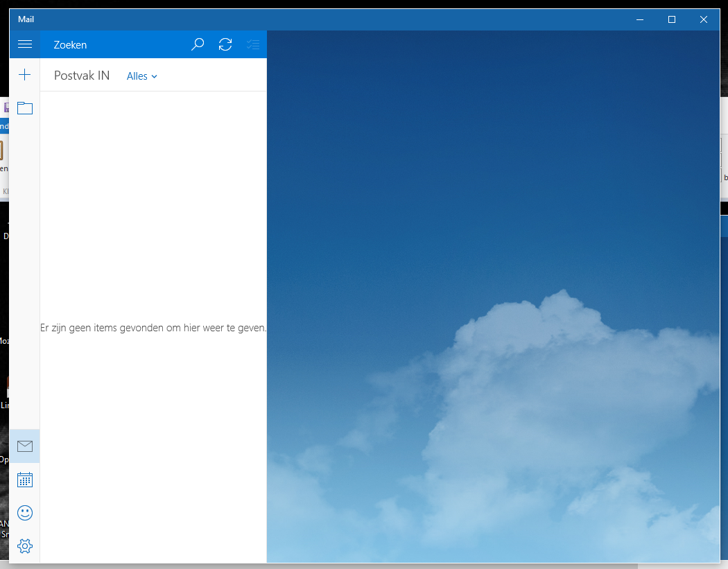Open the Alles filter dropdown
Viewport: 728px width, 569px height.
pyautogui.click(x=142, y=76)
